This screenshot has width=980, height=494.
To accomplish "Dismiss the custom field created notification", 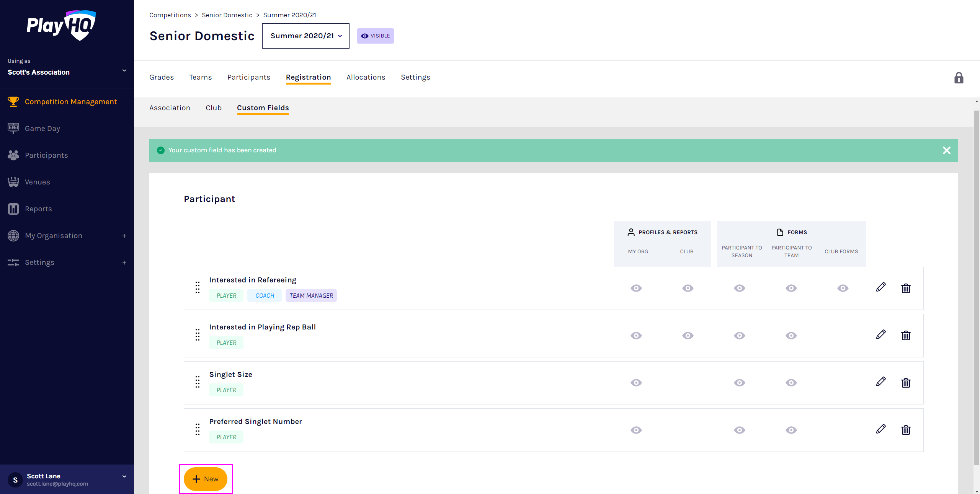I will point(946,150).
